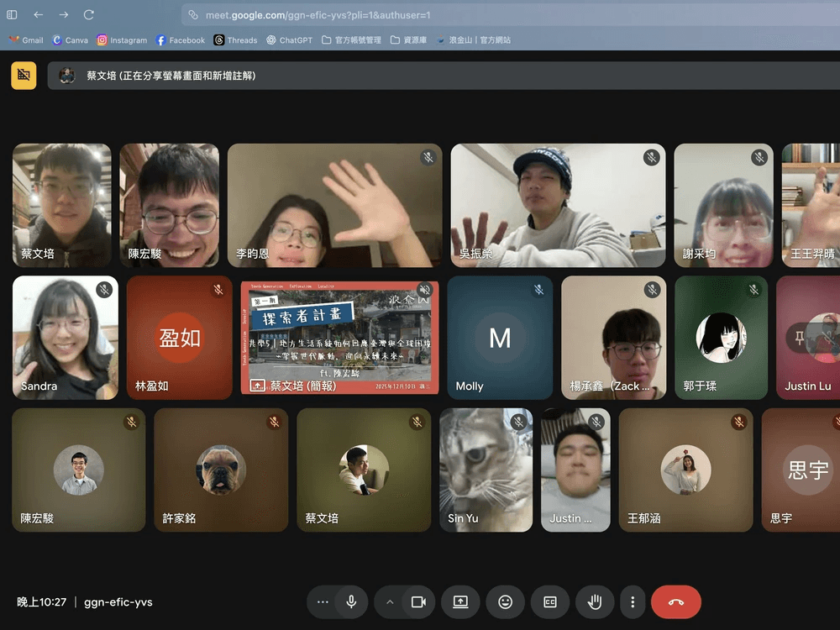Click the muted mic icon on 楊承鑫's tile
Image resolution: width=840 pixels, height=630 pixels.
[x=652, y=290]
